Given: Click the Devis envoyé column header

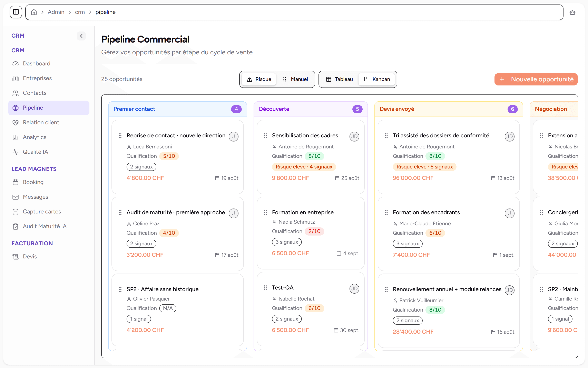Looking at the screenshot, I should [449, 109].
